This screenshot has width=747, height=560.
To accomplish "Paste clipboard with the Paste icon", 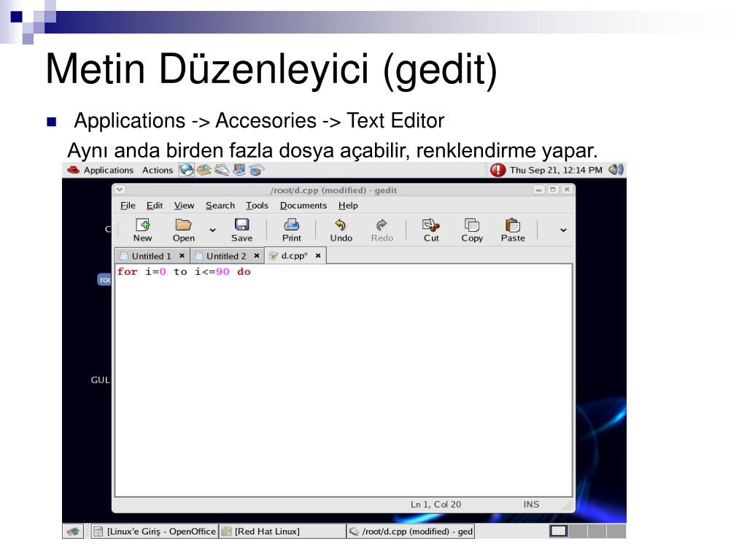I will click(513, 230).
